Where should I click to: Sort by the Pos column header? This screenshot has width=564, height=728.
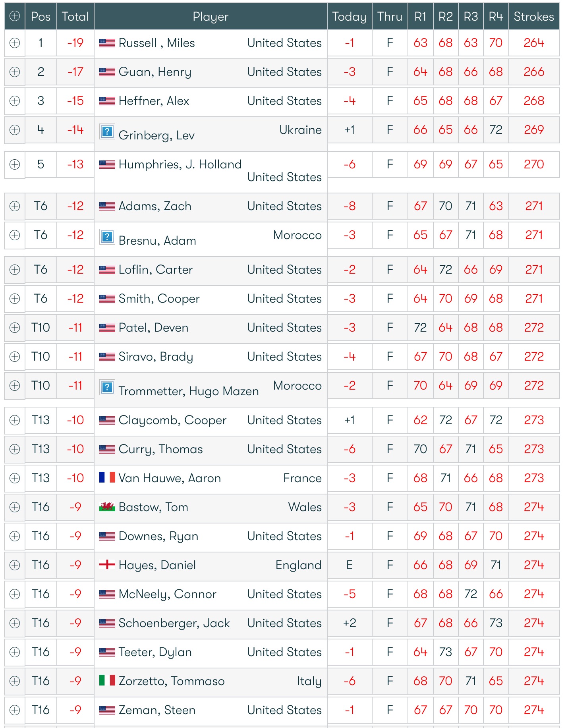coord(41,16)
